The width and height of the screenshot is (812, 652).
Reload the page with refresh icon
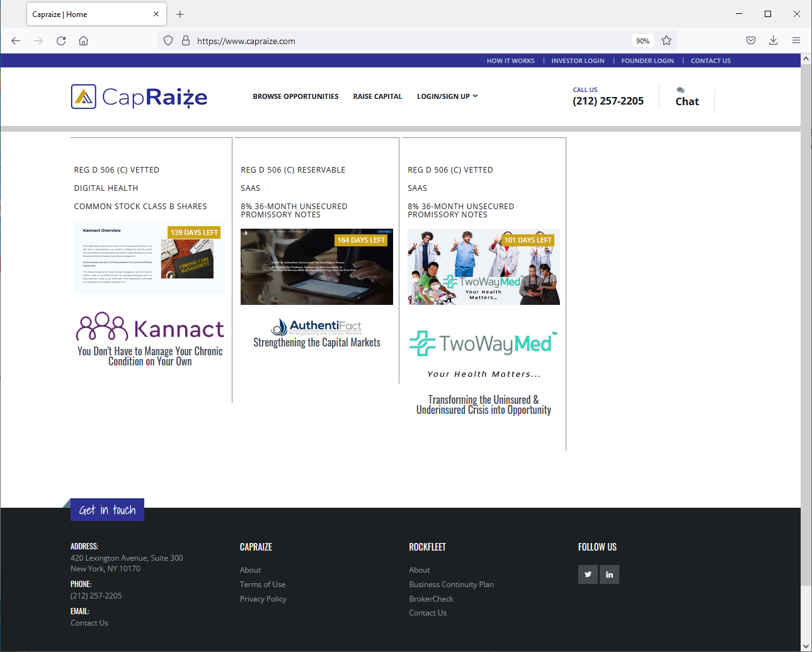click(61, 41)
